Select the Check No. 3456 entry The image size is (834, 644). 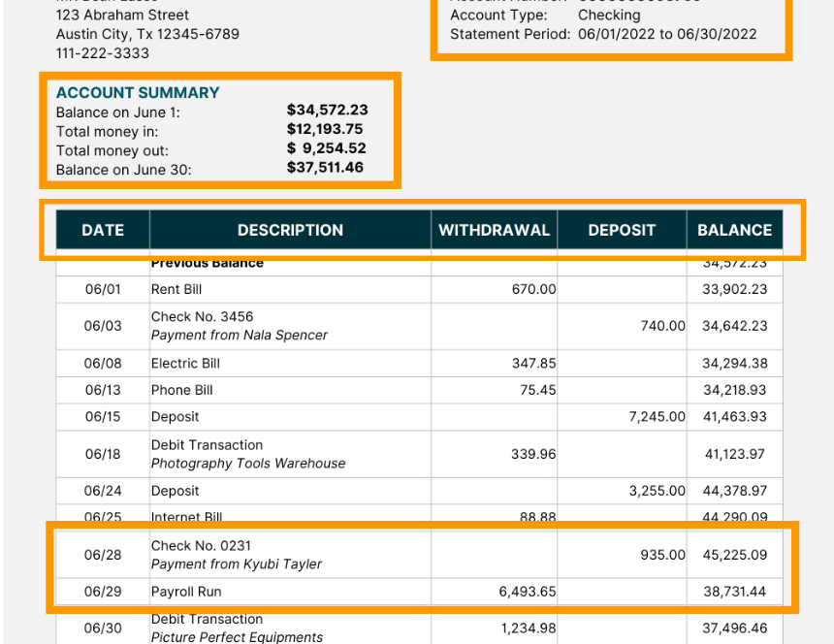202,317
